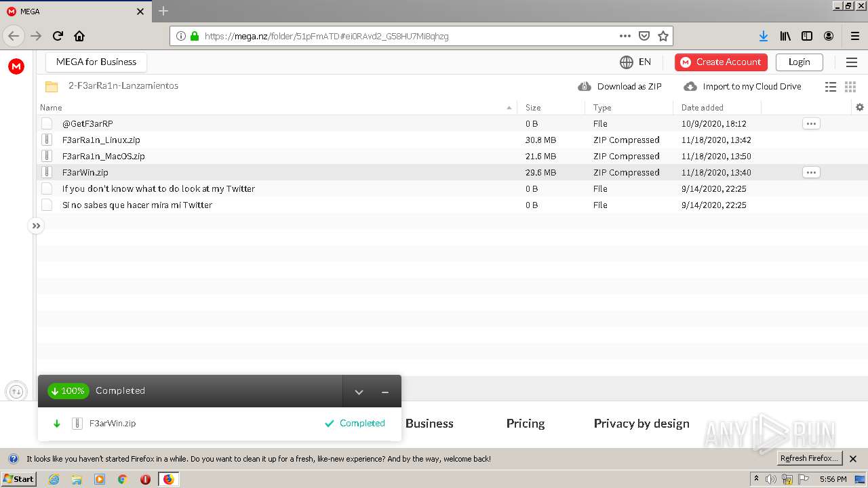This screenshot has width=868, height=488.
Task: Click the Refresh Firefox button
Action: pos(809,458)
